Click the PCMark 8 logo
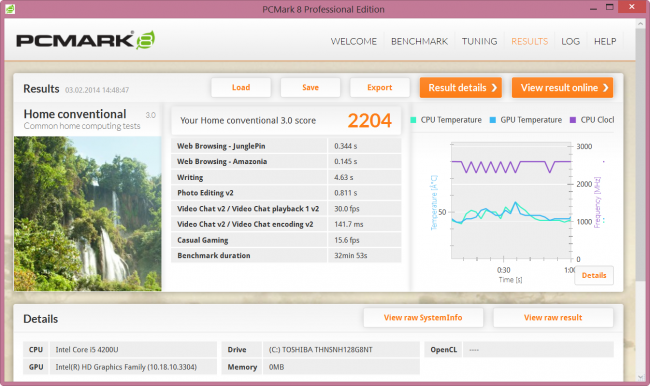The height and width of the screenshot is (386, 650). [x=85, y=40]
